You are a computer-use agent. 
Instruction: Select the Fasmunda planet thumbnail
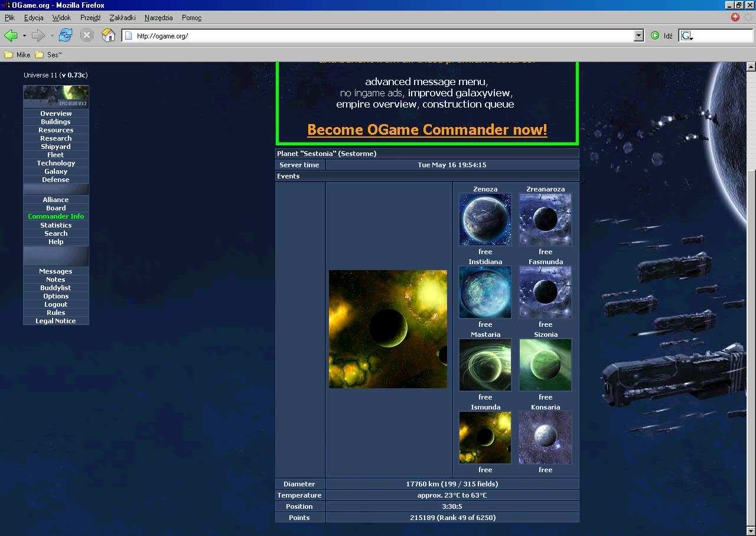pyautogui.click(x=546, y=292)
